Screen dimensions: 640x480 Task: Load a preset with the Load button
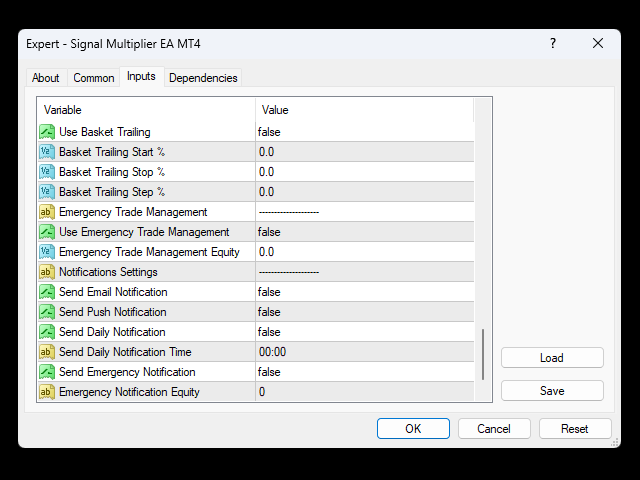coord(552,358)
